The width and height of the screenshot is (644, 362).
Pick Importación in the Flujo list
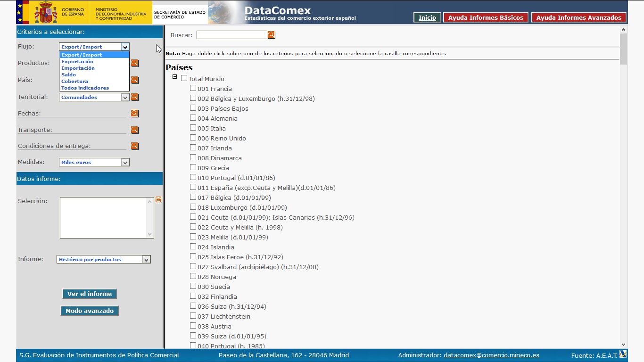(94, 68)
